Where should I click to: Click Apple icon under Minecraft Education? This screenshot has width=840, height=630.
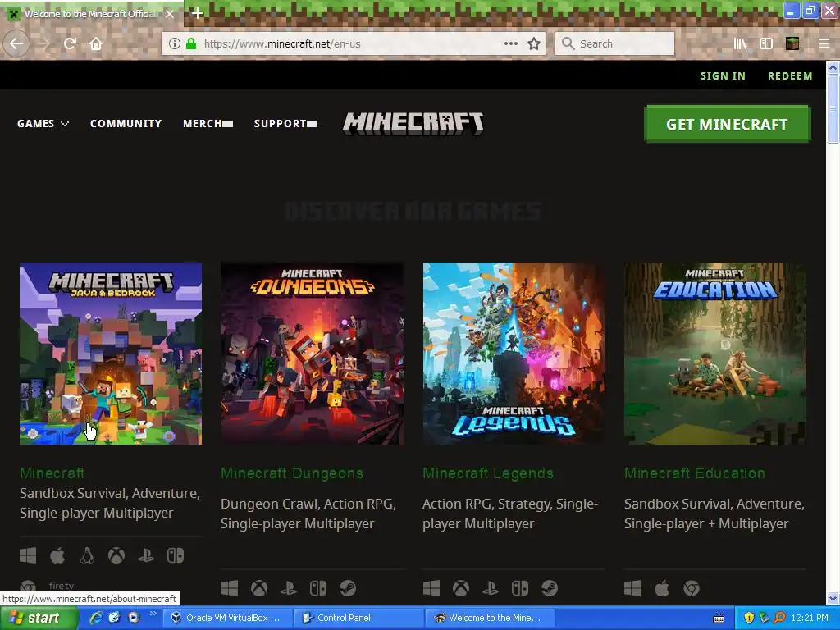point(662,588)
